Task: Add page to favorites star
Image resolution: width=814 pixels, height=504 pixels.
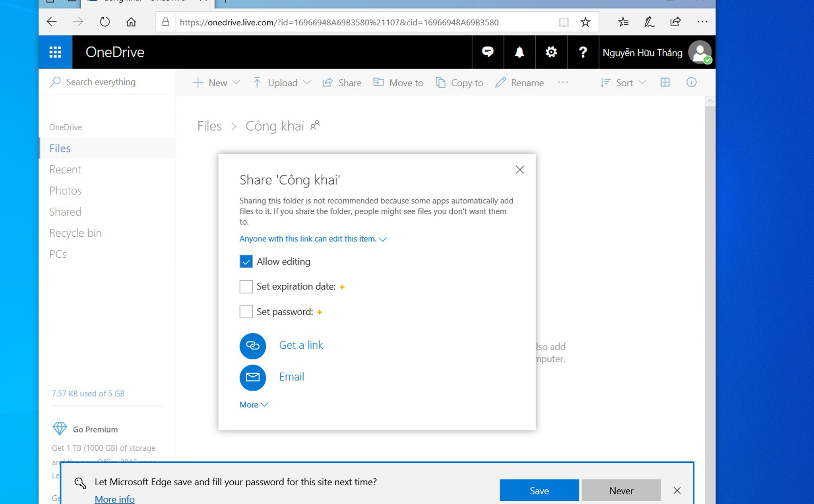Action: [585, 22]
